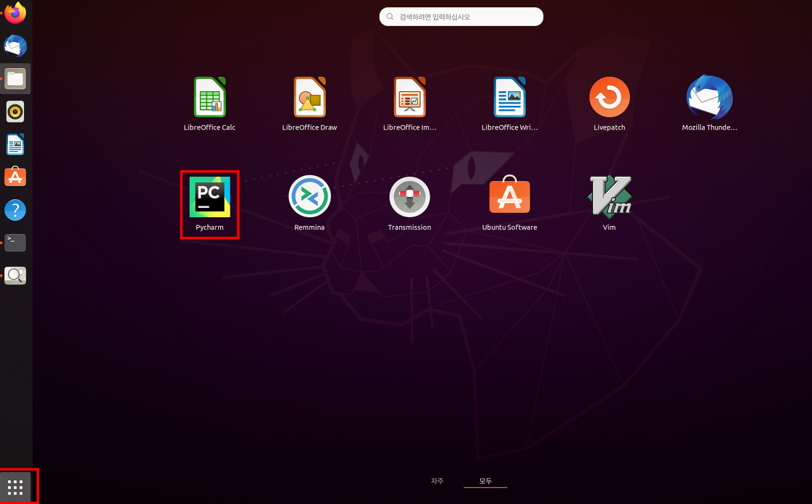Open Ubuntu Software in the dock
Image resolution: width=812 pixels, height=504 pixels.
[x=15, y=177]
